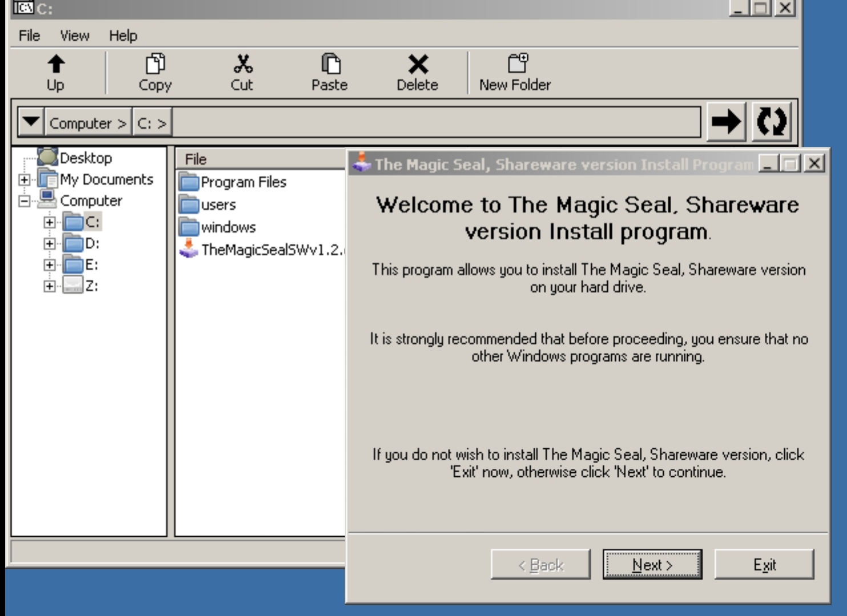
Task: Select the 'C:' label in tree
Action: pos(93,222)
